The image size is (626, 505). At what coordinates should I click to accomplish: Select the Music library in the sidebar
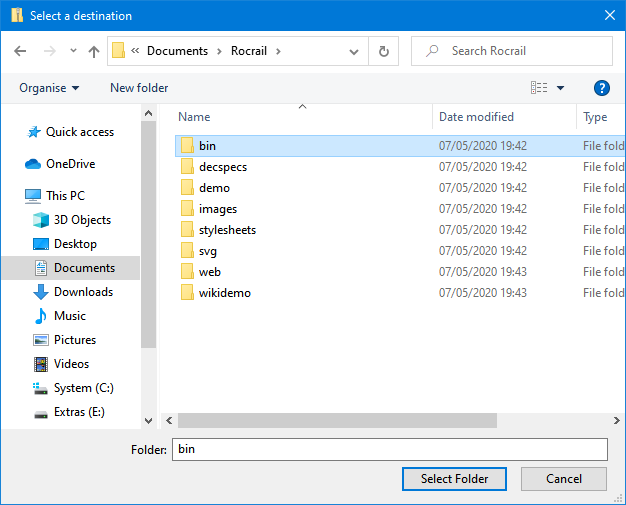click(x=69, y=316)
